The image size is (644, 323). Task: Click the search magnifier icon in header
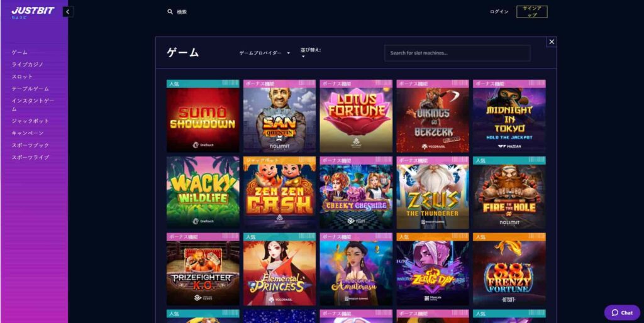170,12
